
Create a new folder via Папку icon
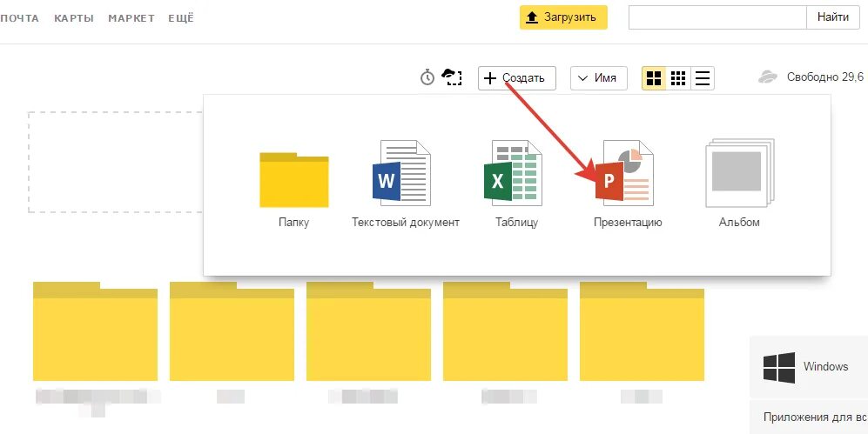pos(294,180)
